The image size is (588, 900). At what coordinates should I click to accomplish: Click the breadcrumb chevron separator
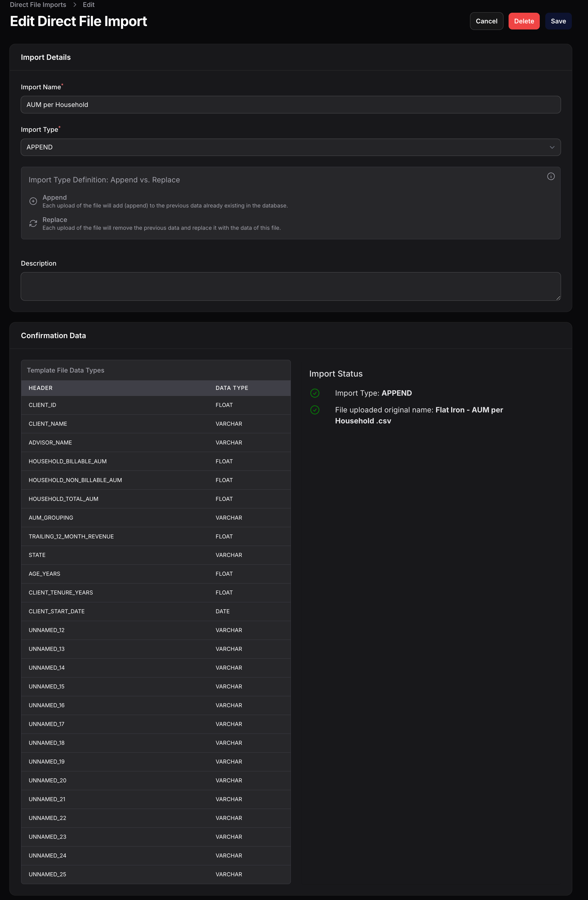75,5
